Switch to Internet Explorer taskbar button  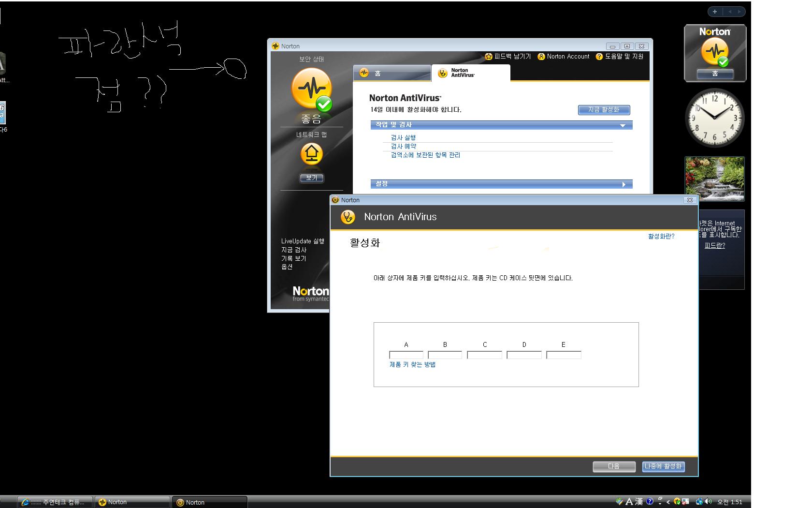click(x=55, y=502)
